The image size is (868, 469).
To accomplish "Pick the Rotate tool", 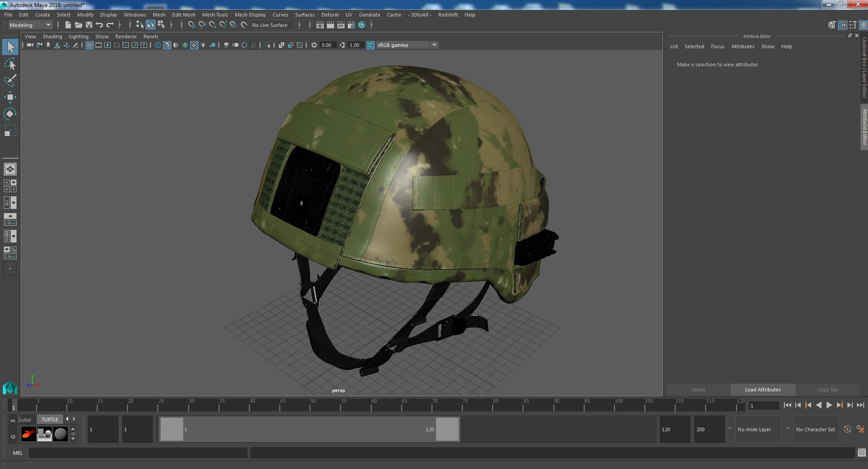I will pyautogui.click(x=10, y=114).
